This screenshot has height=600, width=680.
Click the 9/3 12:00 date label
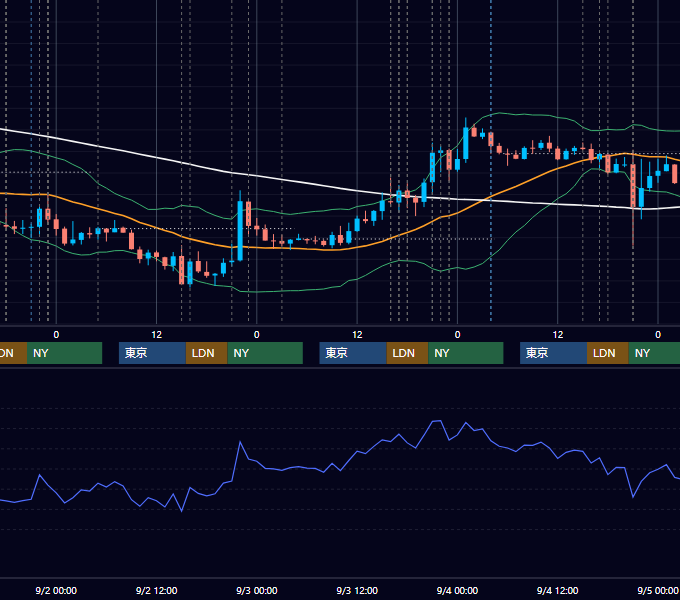coord(357,590)
